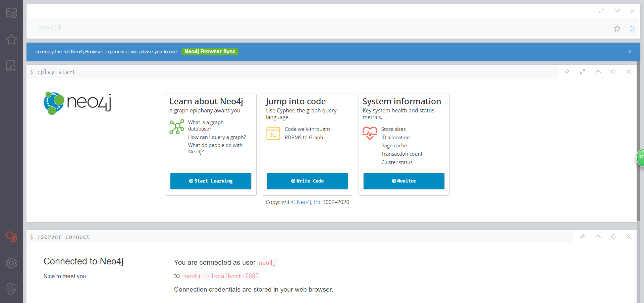
Task: Collapse the :play start frame
Action: (x=598, y=71)
